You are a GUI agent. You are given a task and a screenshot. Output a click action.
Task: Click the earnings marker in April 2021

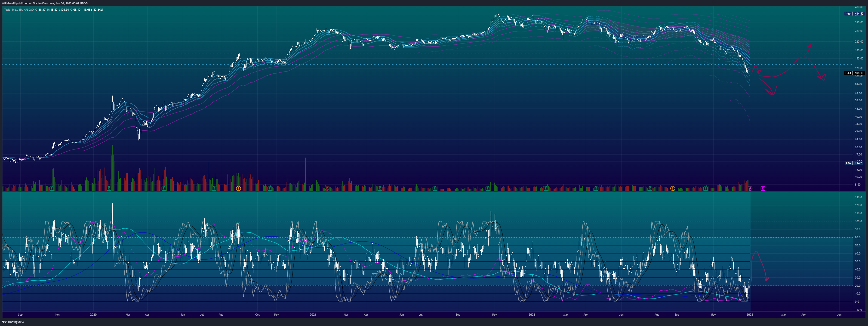tap(380, 189)
